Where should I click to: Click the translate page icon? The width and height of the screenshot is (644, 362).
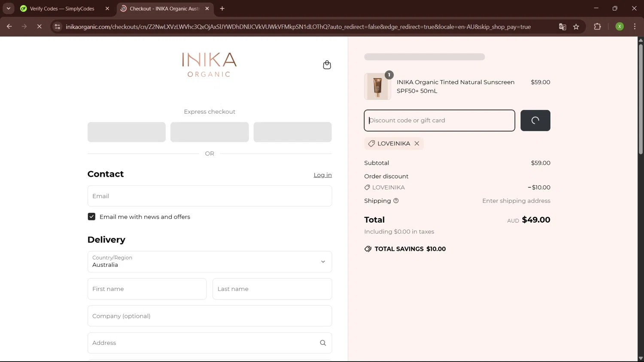point(562,27)
